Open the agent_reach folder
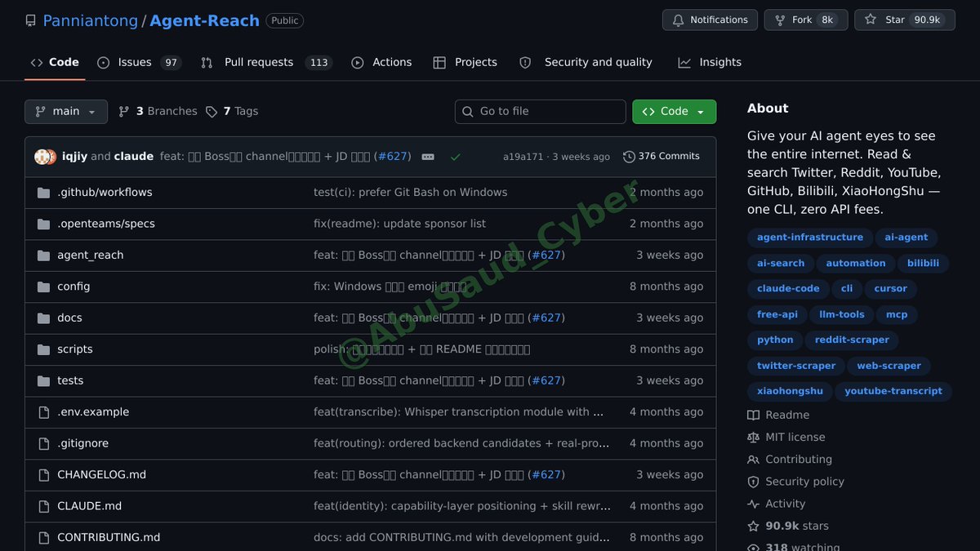The width and height of the screenshot is (980, 551). (x=91, y=255)
